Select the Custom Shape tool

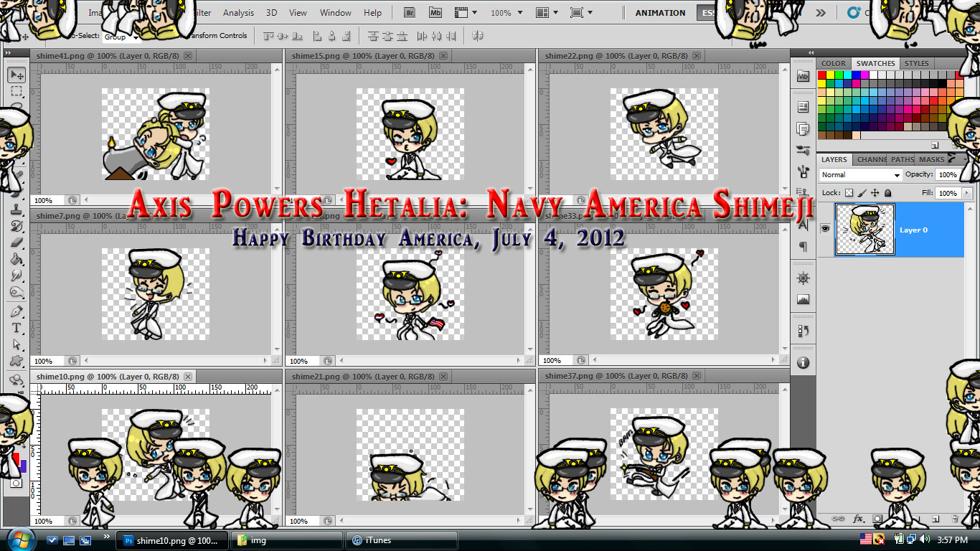17,361
